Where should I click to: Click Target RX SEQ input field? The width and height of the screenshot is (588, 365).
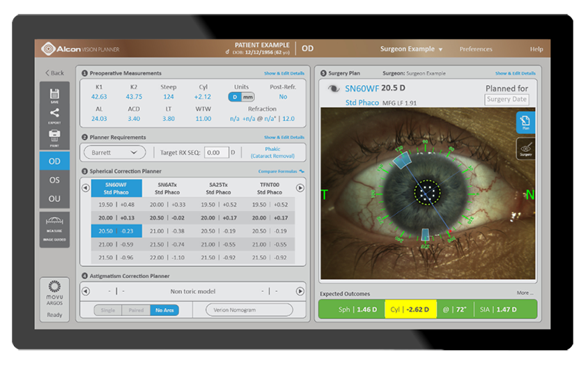(217, 153)
